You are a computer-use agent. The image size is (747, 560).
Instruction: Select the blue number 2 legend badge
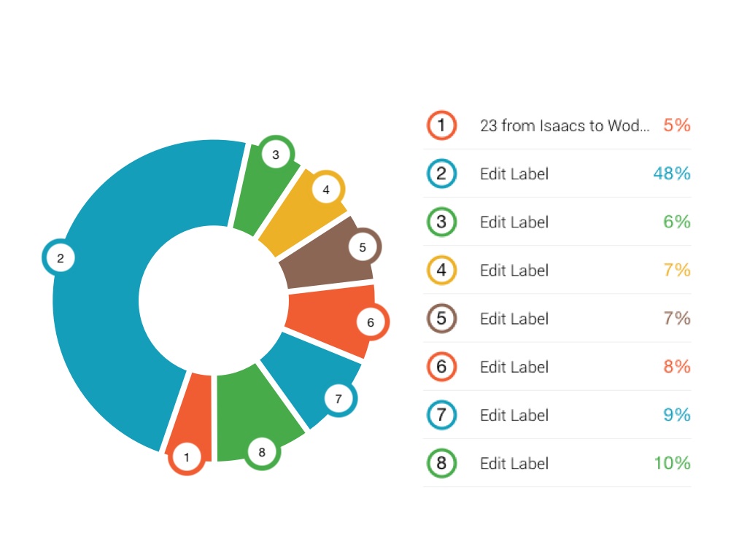pyautogui.click(x=441, y=174)
